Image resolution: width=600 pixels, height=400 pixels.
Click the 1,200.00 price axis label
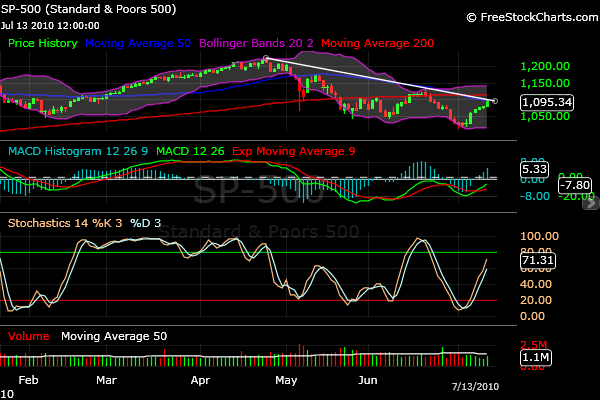click(x=545, y=66)
